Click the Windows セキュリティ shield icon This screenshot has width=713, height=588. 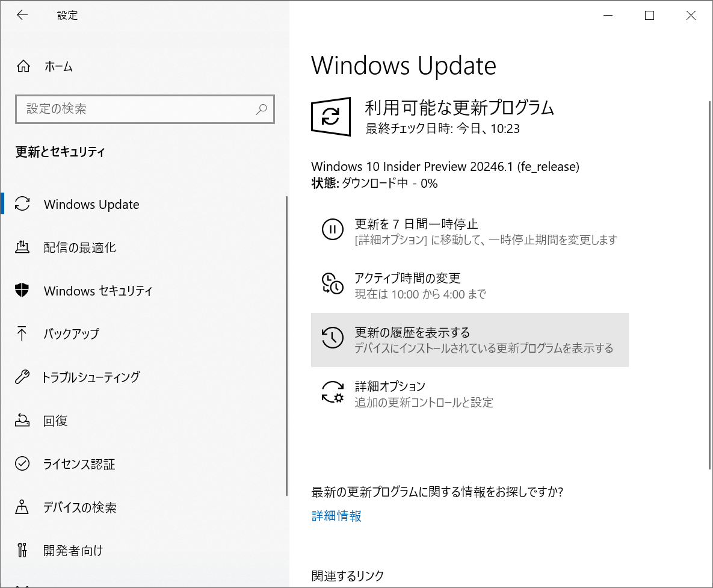(22, 290)
